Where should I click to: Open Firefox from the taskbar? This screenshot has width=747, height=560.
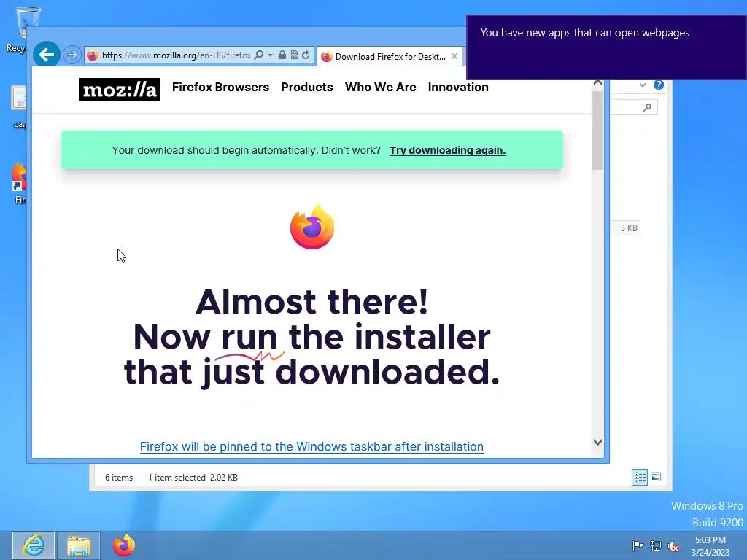tap(124, 545)
